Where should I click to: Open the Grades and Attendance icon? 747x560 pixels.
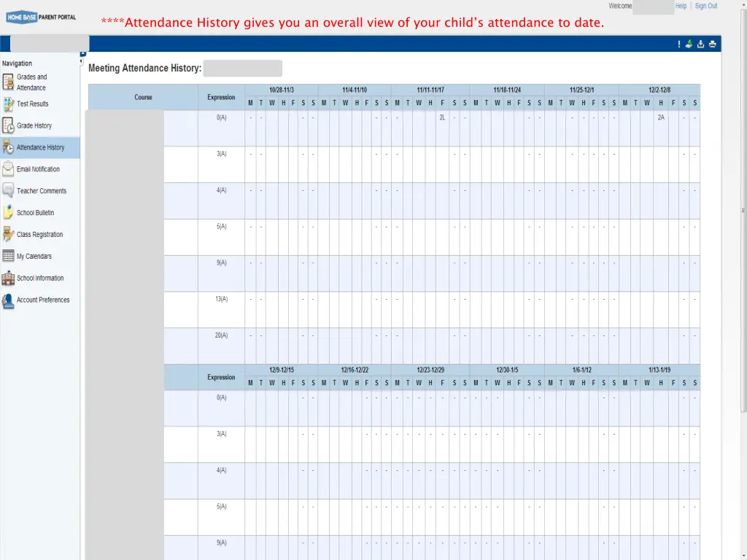coord(8,82)
